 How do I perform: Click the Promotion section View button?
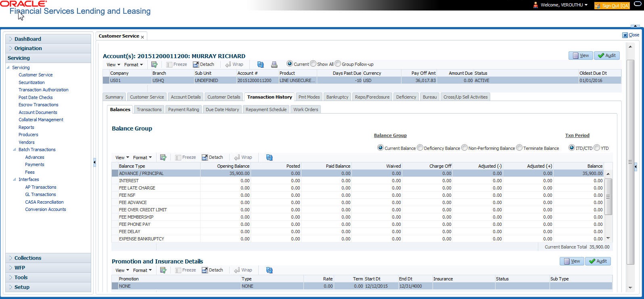point(572,261)
